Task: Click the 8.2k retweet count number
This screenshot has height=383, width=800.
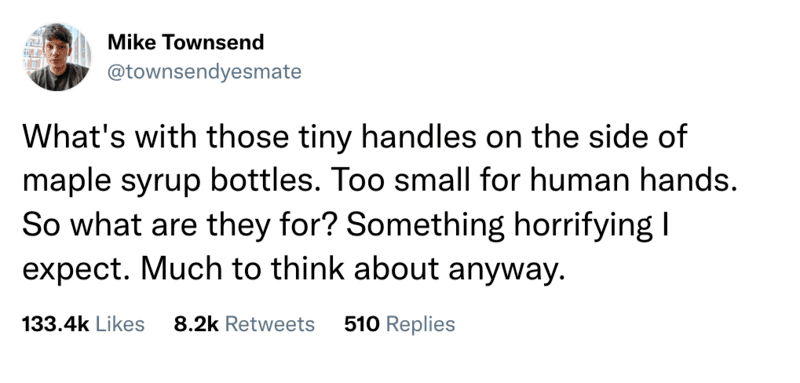Action: (196, 324)
